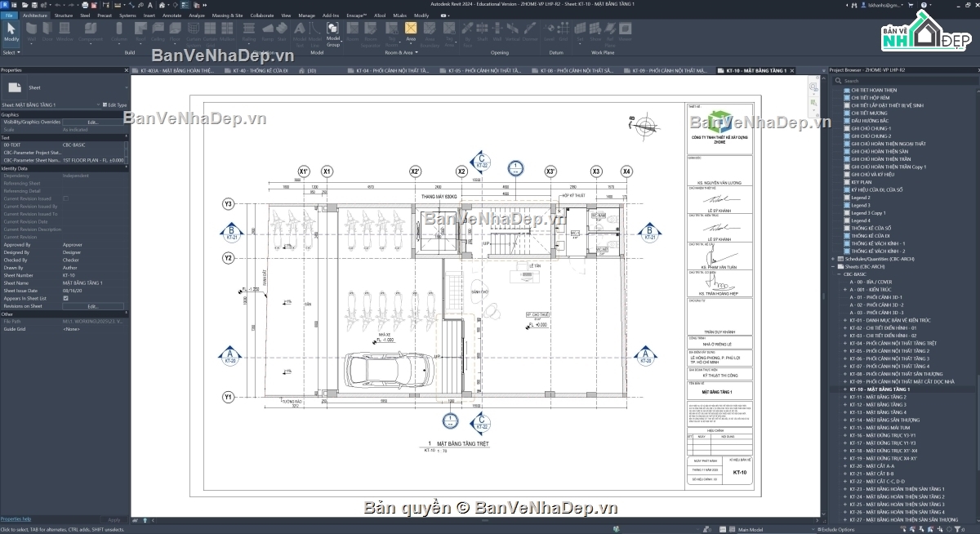Click the home icon on the (3D) view tab
The height and width of the screenshot is (534, 980).
pos(301,71)
